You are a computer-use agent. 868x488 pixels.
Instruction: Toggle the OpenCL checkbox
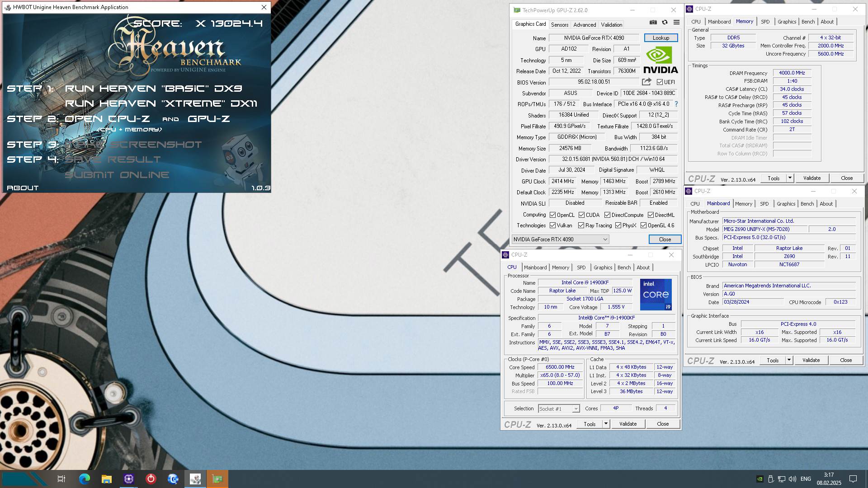[x=552, y=215]
